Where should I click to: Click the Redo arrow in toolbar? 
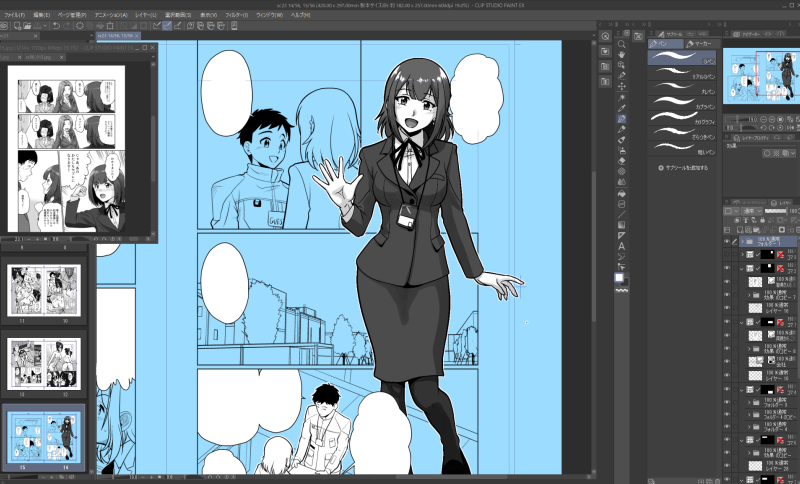tap(67, 26)
